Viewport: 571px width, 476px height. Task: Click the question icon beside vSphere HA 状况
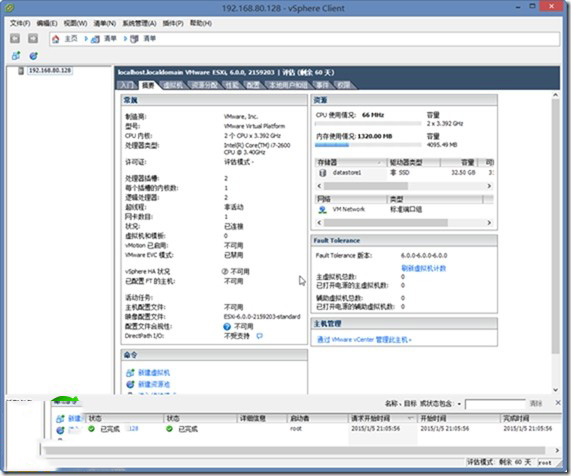click(225, 271)
